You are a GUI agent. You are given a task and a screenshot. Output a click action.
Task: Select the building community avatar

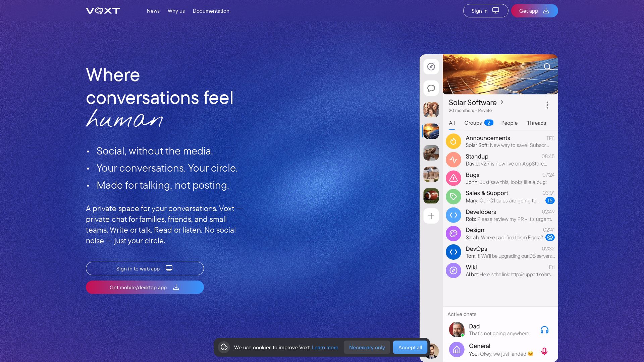431,174
